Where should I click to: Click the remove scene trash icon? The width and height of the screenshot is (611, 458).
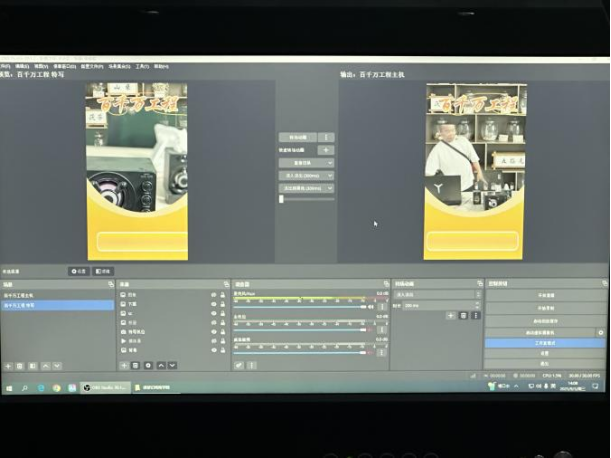pyautogui.click(x=20, y=366)
